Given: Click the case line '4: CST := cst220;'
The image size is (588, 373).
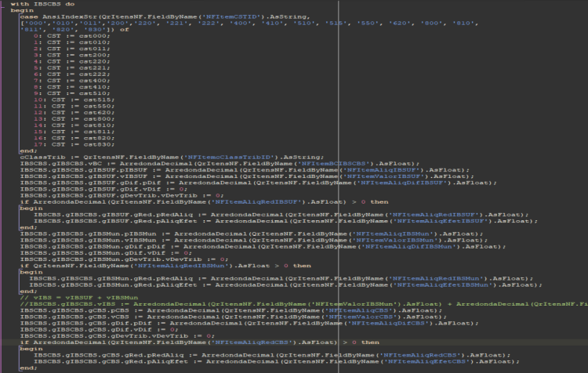Looking at the screenshot, I should coord(71,61).
